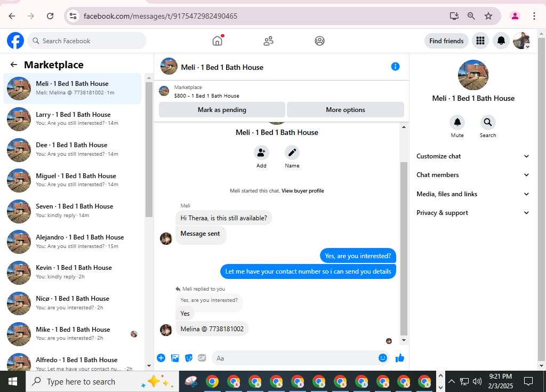Open Alfredo's 1 Bed 1 Bath House chat
Image resolution: width=546 pixels, height=392 pixels.
(73, 361)
